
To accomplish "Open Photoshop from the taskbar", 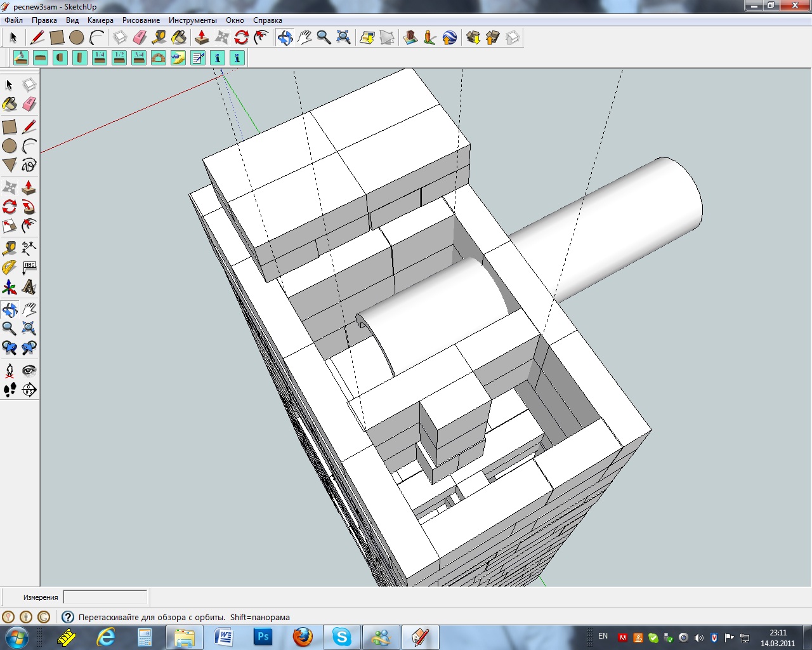I will pyautogui.click(x=263, y=637).
